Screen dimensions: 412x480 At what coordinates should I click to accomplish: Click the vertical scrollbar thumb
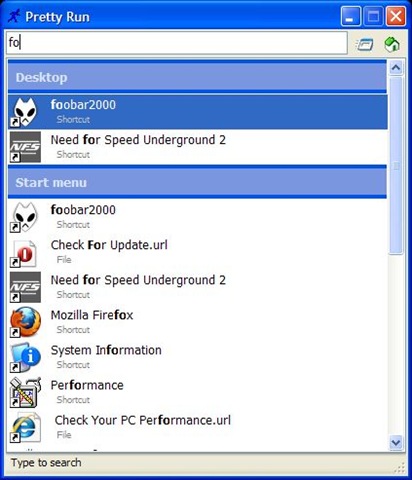pos(396,166)
